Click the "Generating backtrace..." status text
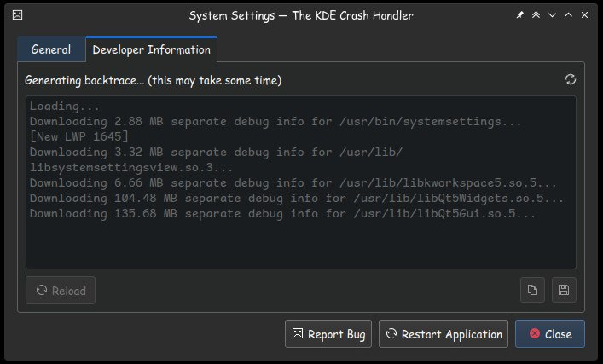The image size is (603, 364). [x=153, y=80]
